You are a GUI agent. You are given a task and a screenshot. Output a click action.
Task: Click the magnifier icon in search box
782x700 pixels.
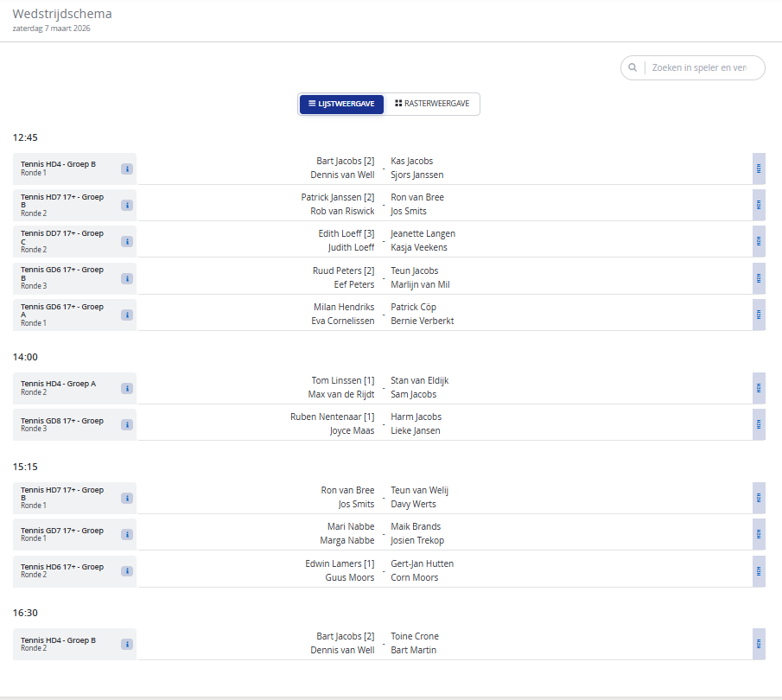tap(633, 68)
